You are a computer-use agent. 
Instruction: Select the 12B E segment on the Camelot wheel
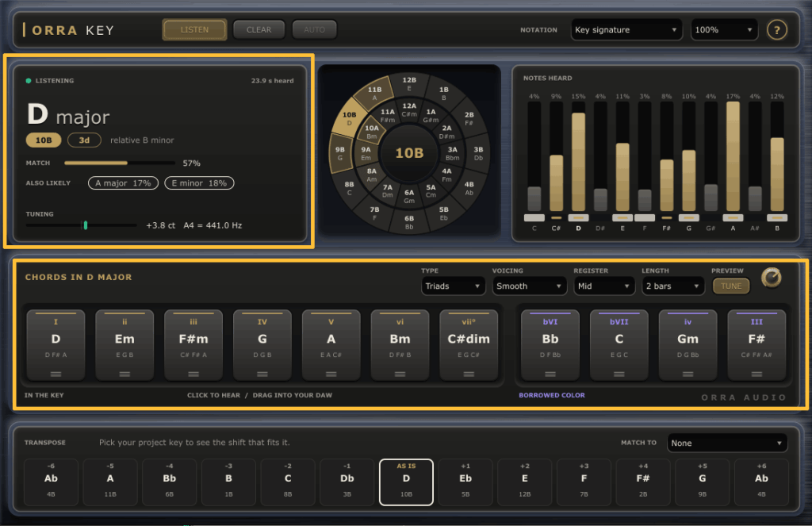[409, 83]
